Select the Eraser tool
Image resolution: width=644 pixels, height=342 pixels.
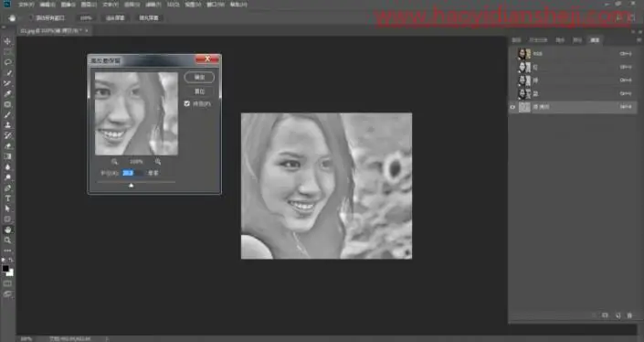tap(7, 146)
